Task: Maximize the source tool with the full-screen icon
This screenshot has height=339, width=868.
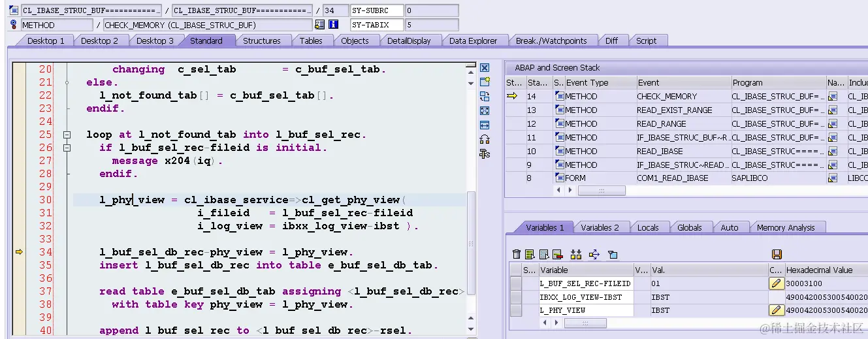Action: pos(485,110)
